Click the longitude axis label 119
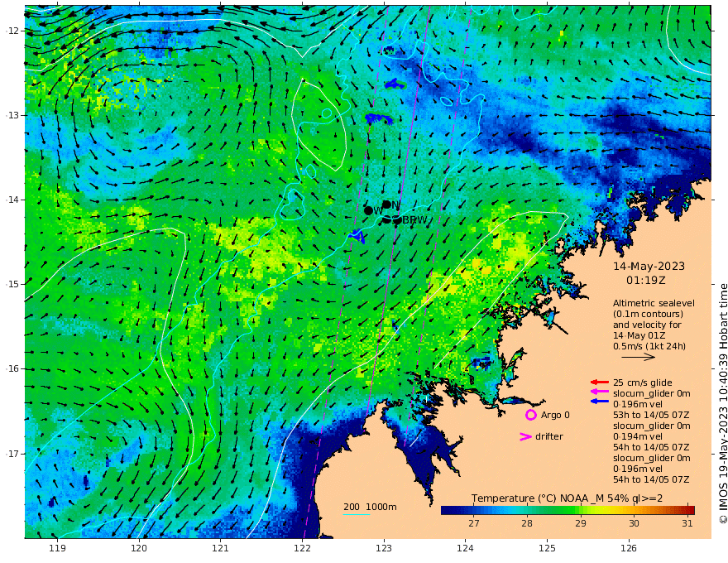Screen dimensions: 728x563 (57, 548)
